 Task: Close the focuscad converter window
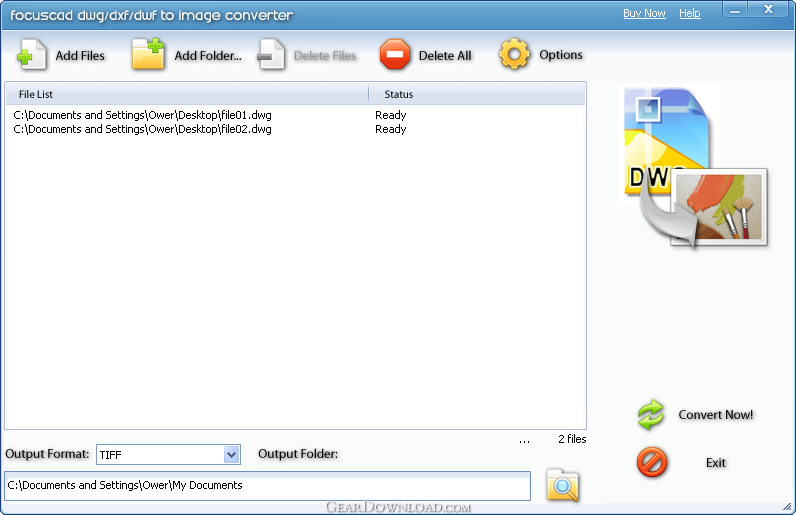coord(769,9)
